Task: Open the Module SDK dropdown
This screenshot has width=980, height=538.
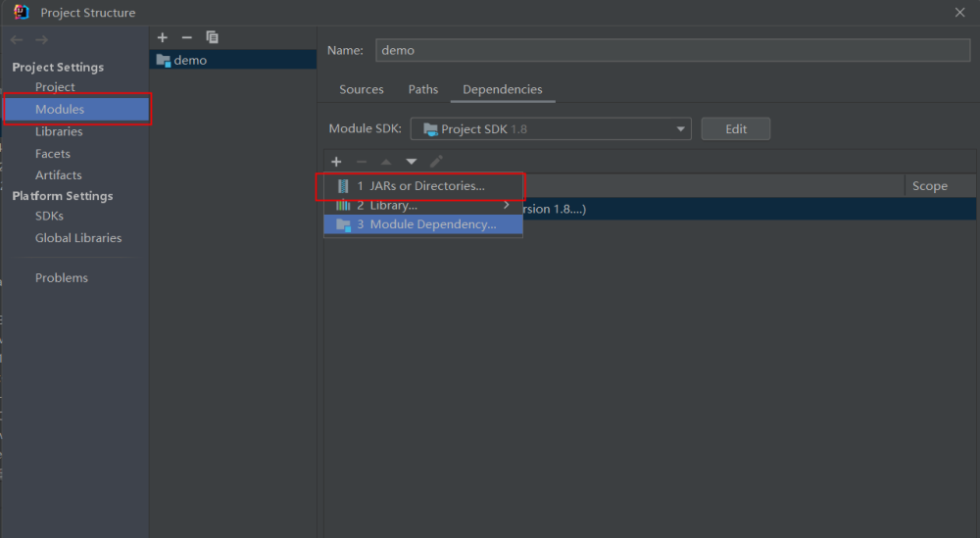Action: pyautogui.click(x=551, y=128)
